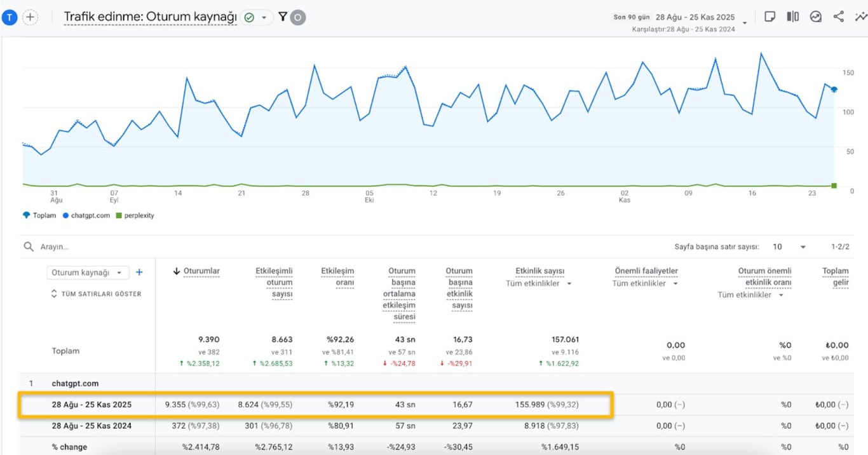Open the filter icon beside report title
868x455 pixels.
(x=282, y=17)
